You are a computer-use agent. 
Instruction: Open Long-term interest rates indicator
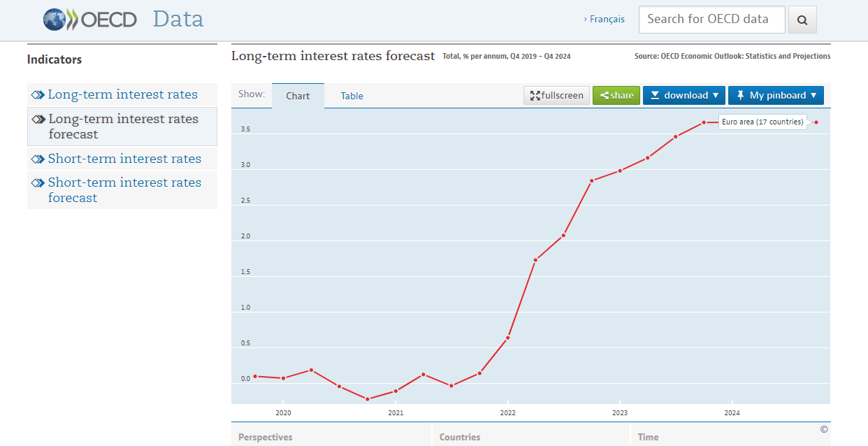(122, 95)
